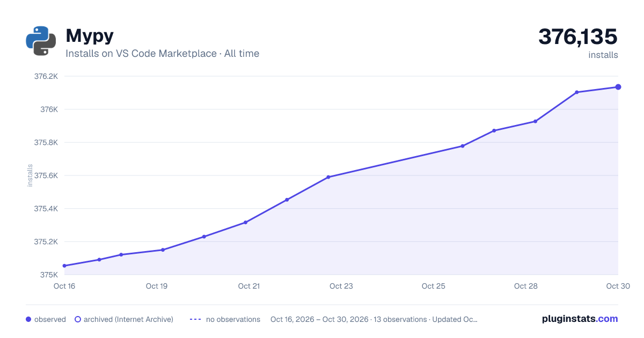Click the 'Oct 16' x-axis label
This screenshot has height=338, width=644.
pyautogui.click(x=64, y=286)
